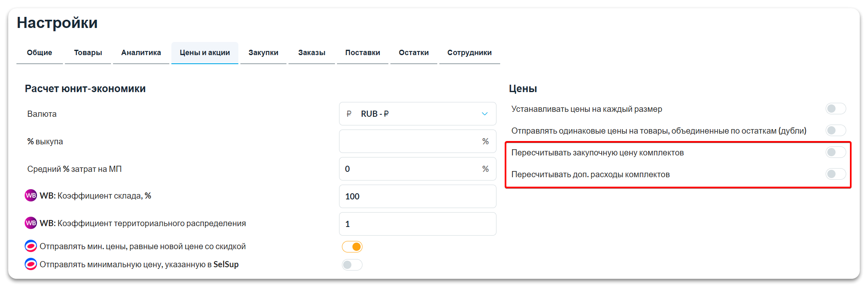Click the WB icon beside Коэффициент склада
This screenshot has height=287, width=868.
coord(31,196)
